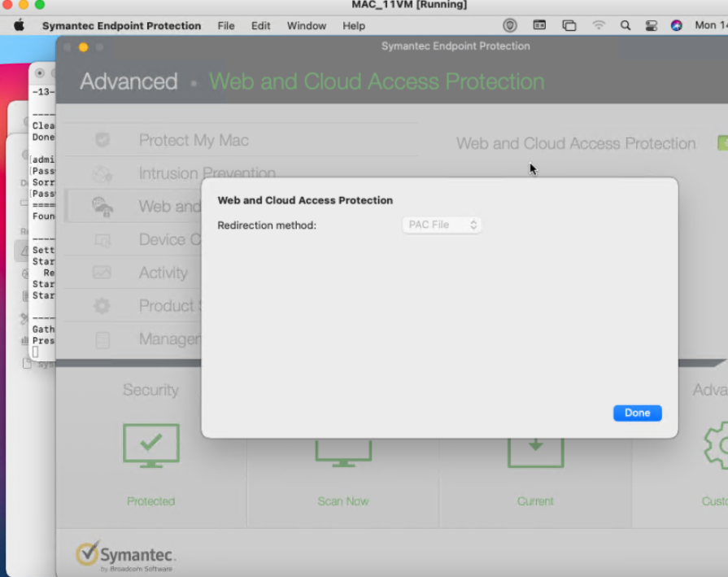Open Intrusion Prevention section
This screenshot has height=577, width=728.
coord(207,173)
